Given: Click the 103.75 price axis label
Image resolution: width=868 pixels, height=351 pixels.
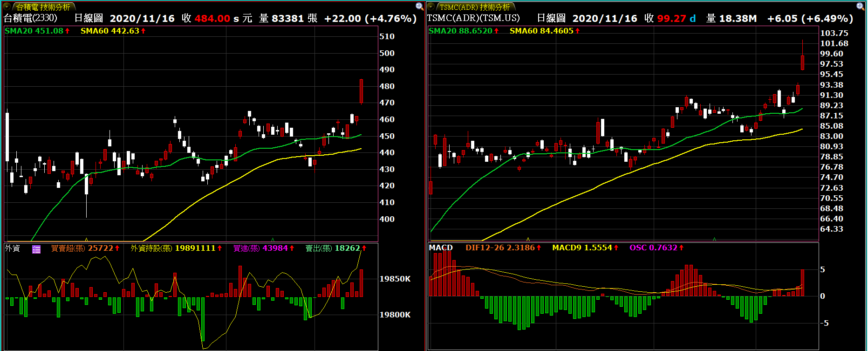Looking at the screenshot, I should (834, 33).
